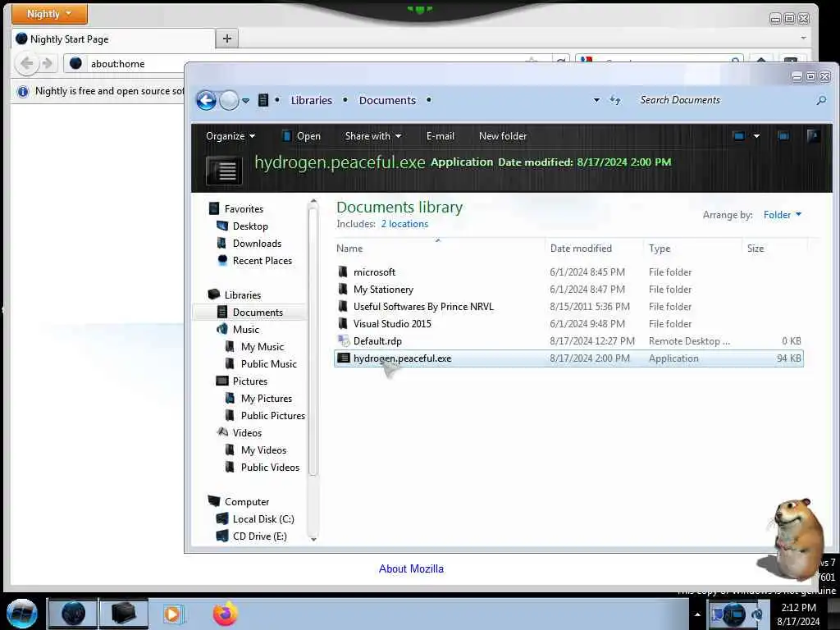The image size is (840, 630).
Task: Open Recent Places in the navigation pane
Action: click(x=262, y=260)
